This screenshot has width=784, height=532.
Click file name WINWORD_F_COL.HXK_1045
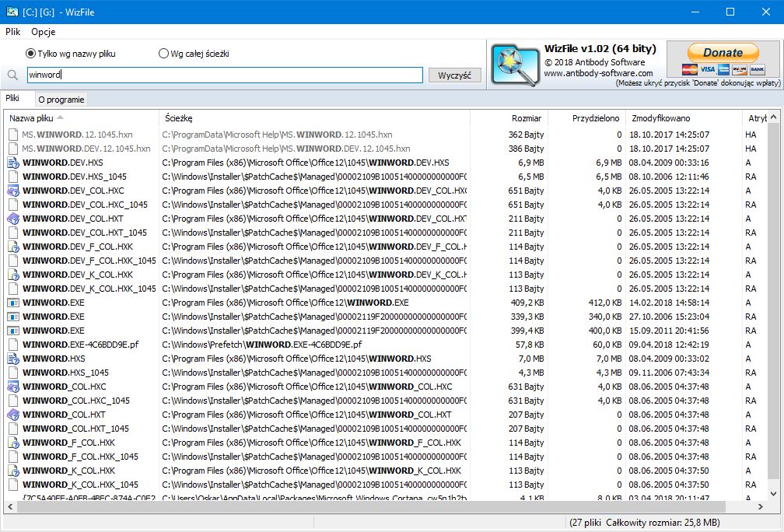click(81, 457)
